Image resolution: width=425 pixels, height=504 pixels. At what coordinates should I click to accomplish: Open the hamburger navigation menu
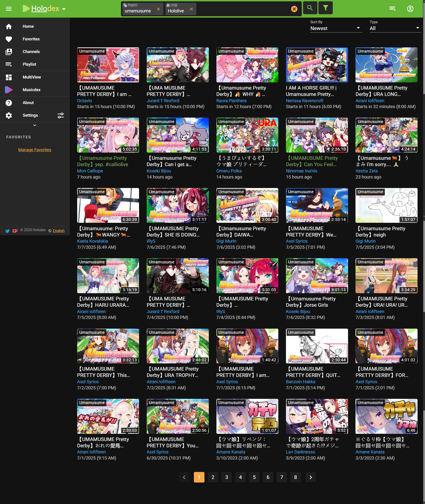(9, 9)
